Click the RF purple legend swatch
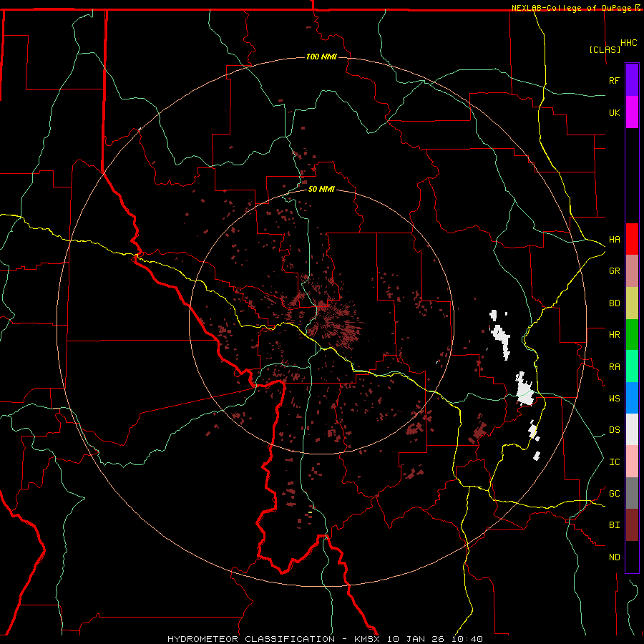The height and width of the screenshot is (644, 644). tap(632, 80)
